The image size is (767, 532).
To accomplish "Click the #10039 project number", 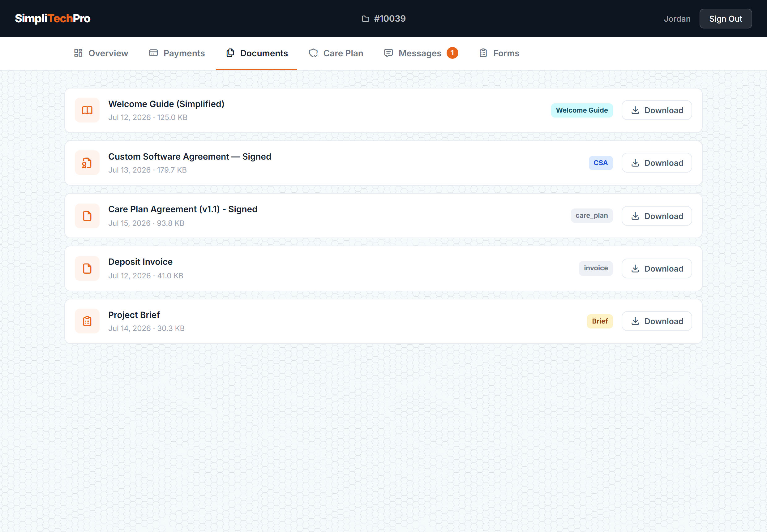I will click(x=390, y=19).
